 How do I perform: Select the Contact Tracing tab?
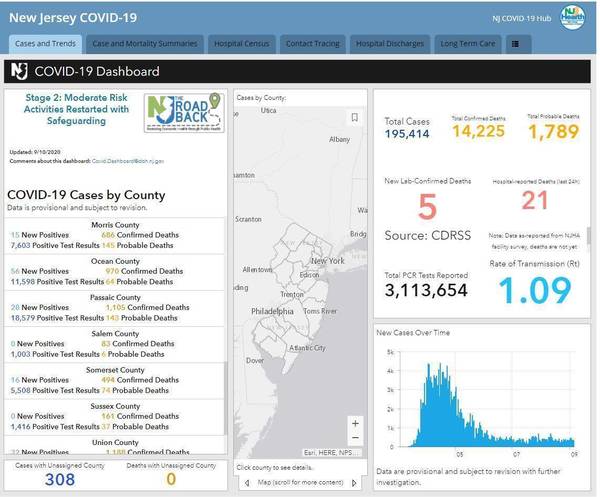[315, 44]
